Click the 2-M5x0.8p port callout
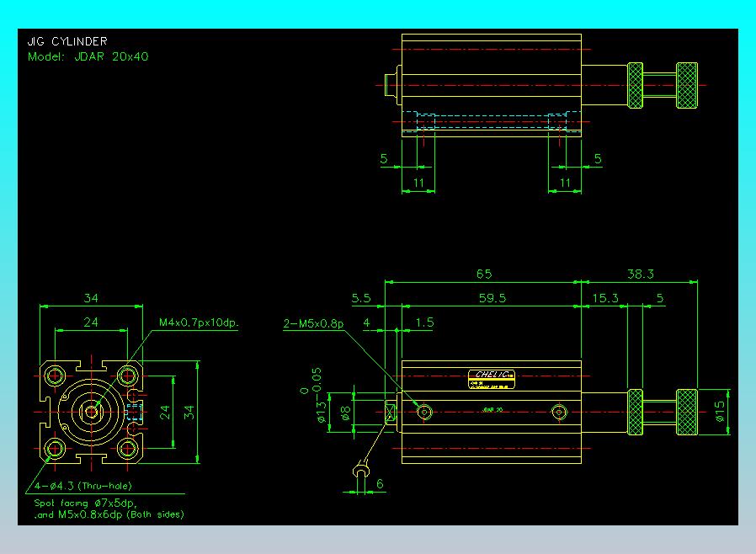The width and height of the screenshot is (756, 554). [313, 323]
